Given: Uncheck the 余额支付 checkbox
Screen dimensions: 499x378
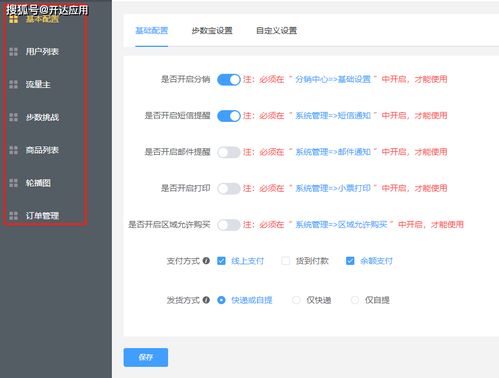Looking at the screenshot, I should [x=350, y=261].
